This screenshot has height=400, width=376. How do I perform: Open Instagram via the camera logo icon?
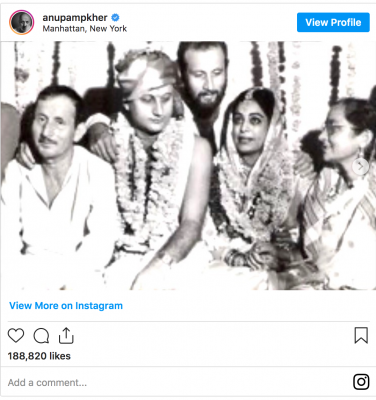(x=361, y=382)
